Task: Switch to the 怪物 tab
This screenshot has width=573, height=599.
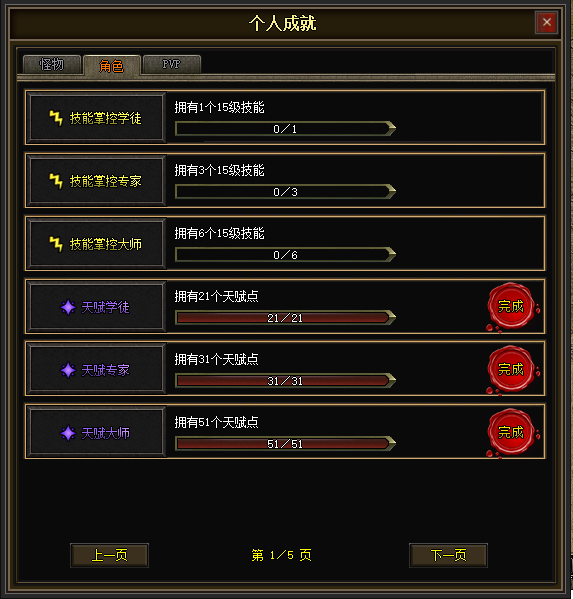Action: click(52, 64)
